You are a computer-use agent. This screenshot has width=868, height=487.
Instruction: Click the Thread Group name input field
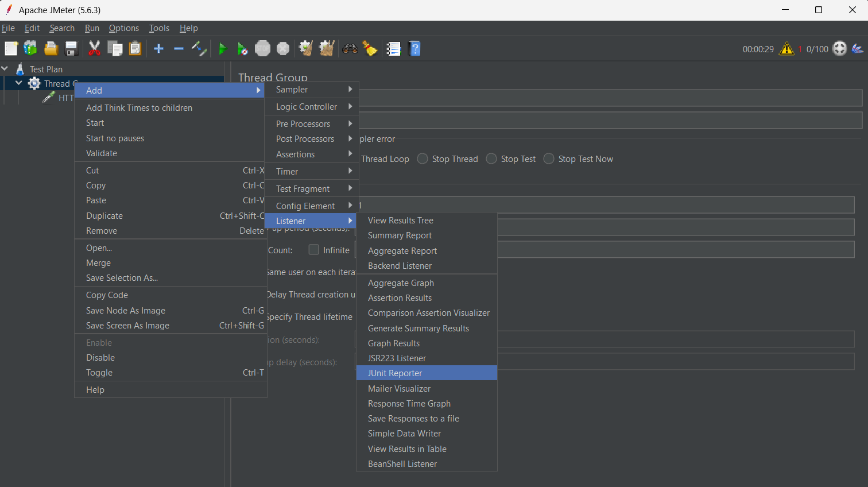coord(610,98)
